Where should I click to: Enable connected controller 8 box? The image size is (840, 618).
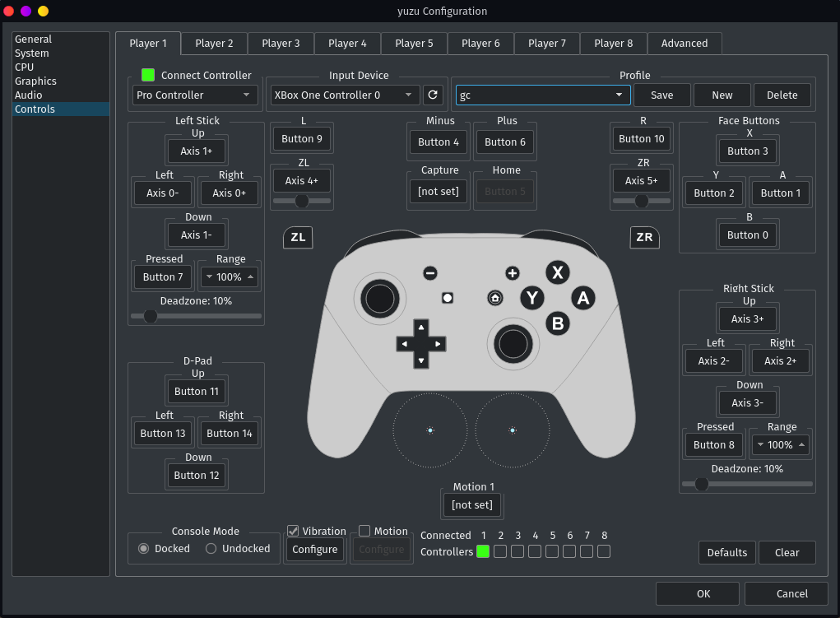pyautogui.click(x=604, y=551)
